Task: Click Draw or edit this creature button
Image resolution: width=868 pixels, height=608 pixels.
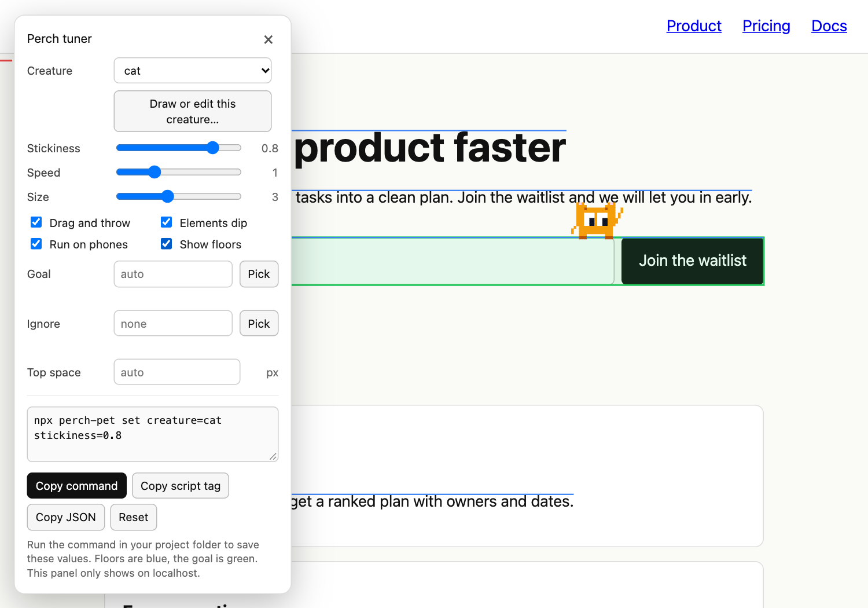Action: pyautogui.click(x=193, y=111)
